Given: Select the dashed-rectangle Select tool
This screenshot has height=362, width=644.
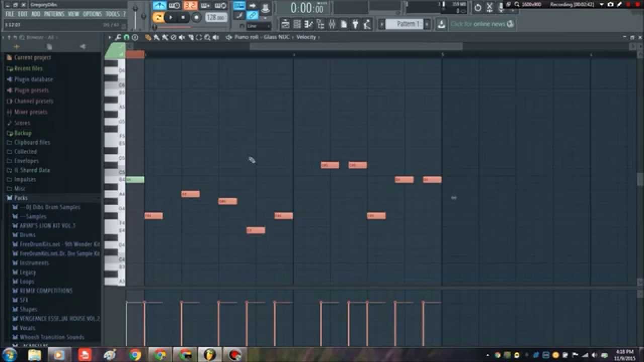Looking at the screenshot, I should (x=199, y=38).
